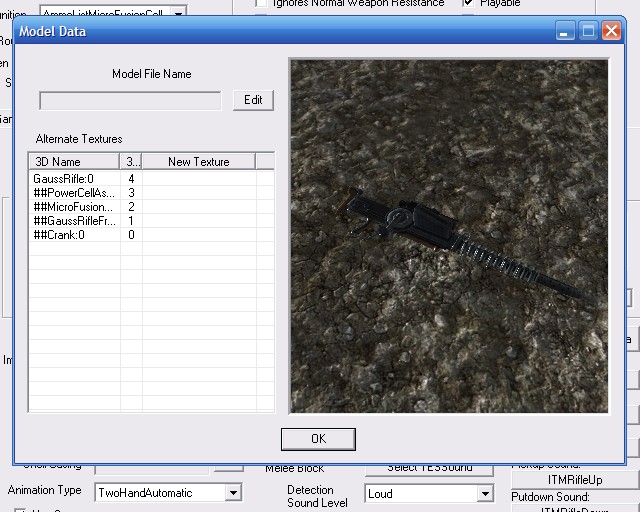The height and width of the screenshot is (512, 640).
Task: Select the ##GaussRifleFr list entry
Action: 74,220
